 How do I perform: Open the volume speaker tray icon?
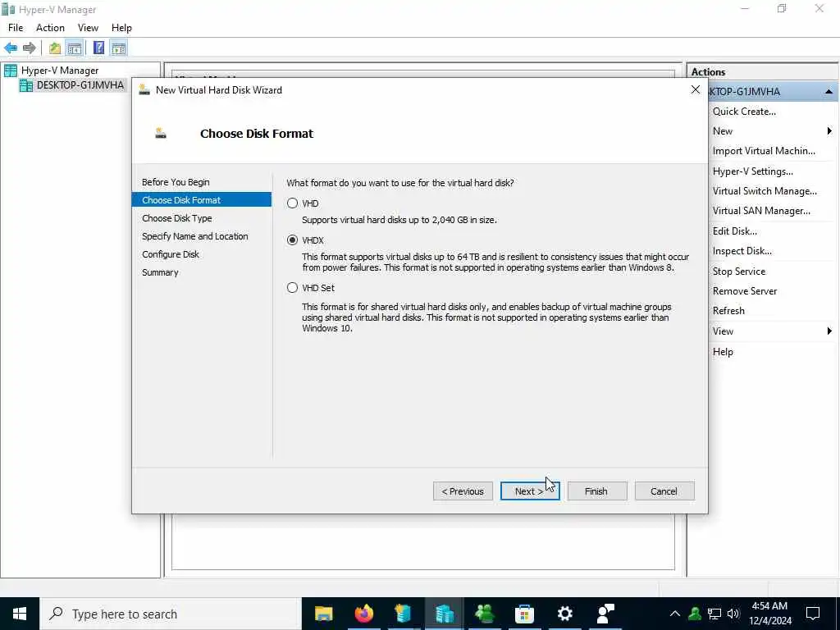click(x=733, y=614)
